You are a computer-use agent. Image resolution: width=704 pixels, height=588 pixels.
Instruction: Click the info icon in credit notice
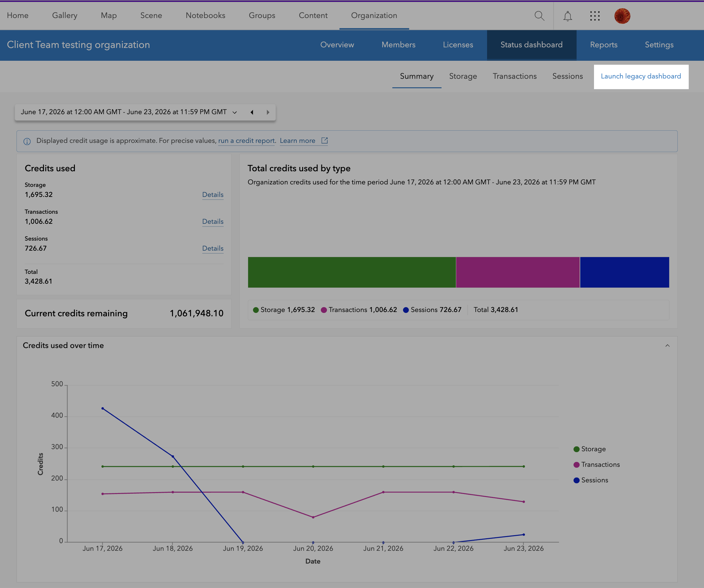click(x=27, y=141)
